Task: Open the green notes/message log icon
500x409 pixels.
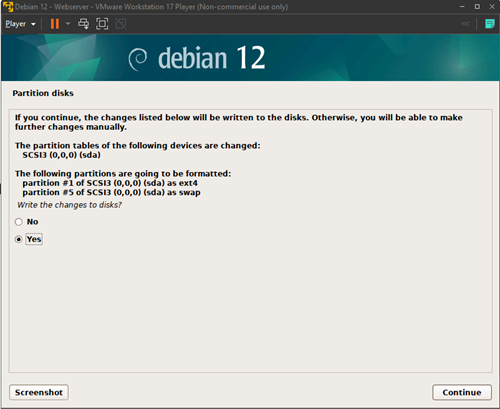Action: point(489,24)
